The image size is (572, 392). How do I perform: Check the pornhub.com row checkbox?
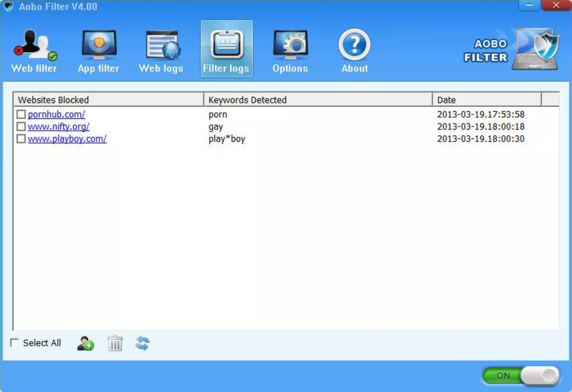tap(21, 114)
